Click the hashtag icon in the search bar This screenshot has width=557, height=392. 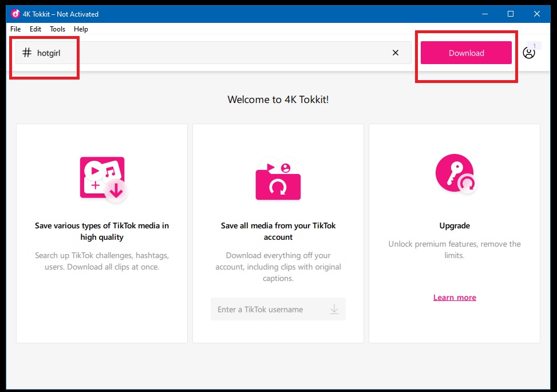point(26,53)
